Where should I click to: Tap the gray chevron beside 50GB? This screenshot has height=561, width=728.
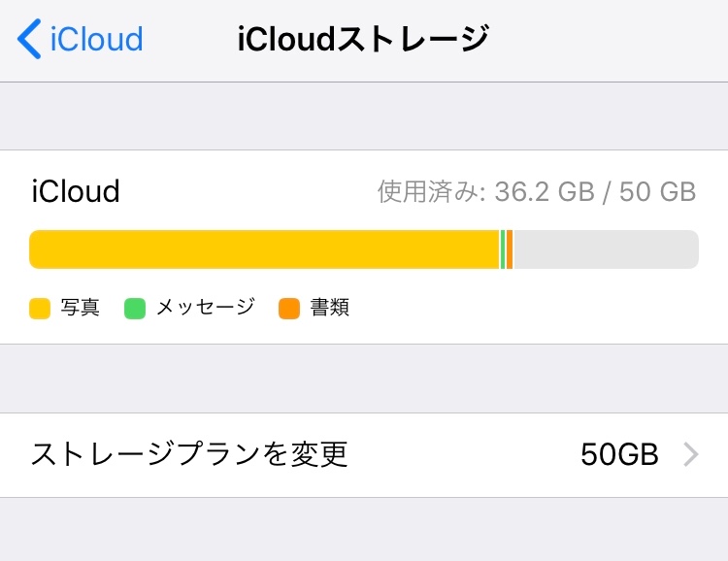coord(690,454)
